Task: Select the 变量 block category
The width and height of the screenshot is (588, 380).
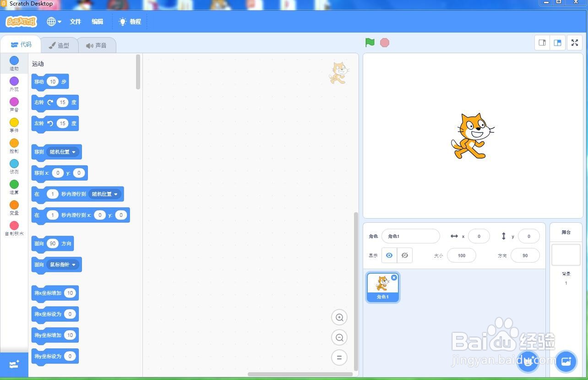Action: (x=14, y=208)
